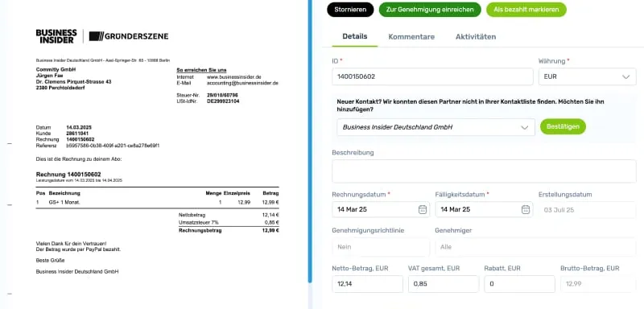Click the Erstellungsdatum field 03 Juli 25
Screen dimensions: 644x309
[x=588, y=210]
